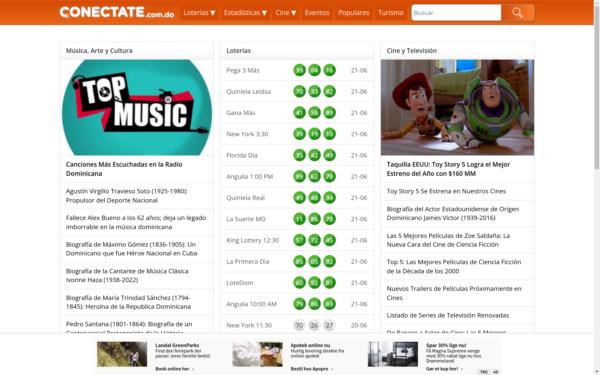Select the Anguila 1:00 PM lottery row
Screen dimensions: 600x375
[297, 176]
